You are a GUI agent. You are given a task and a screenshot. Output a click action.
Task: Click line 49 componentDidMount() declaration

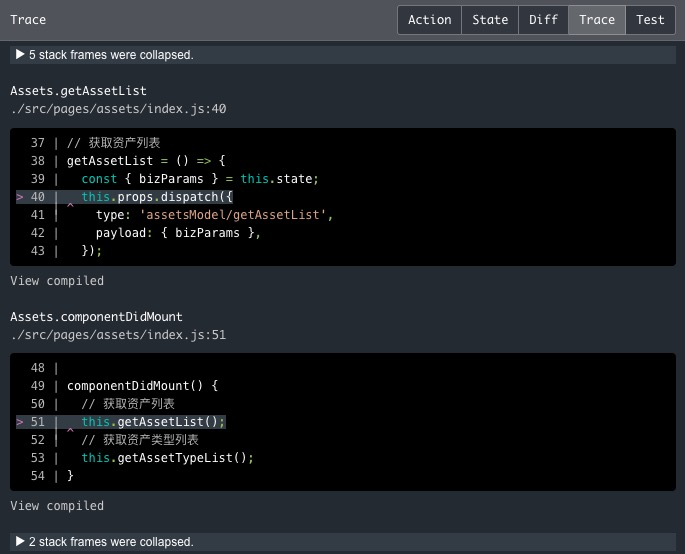[x=142, y=386]
